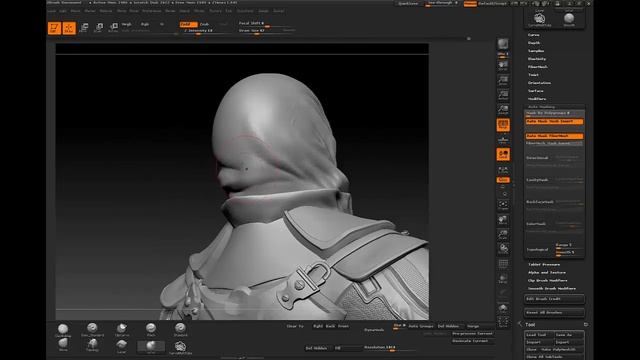640x360 pixels.
Task: Click the PolyF grid icon on right shelf
Action: [503, 264]
